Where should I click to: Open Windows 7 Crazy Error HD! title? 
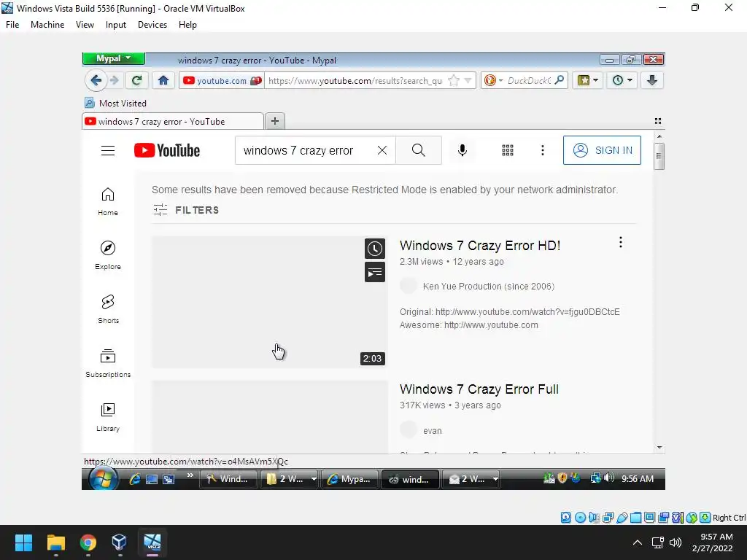click(480, 246)
